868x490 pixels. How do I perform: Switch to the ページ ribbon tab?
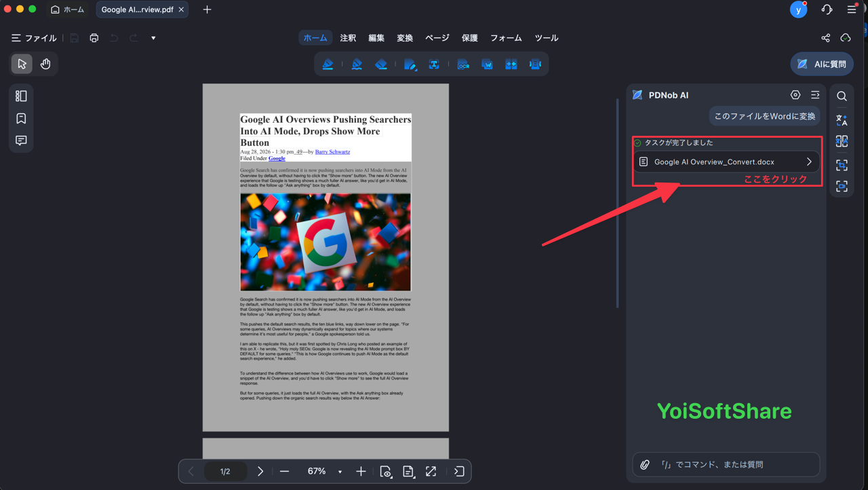[437, 38]
